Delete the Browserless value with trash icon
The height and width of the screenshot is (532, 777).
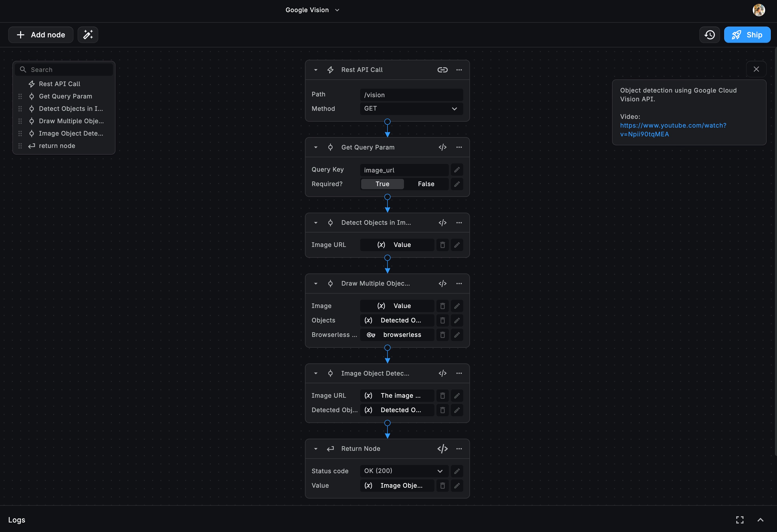(x=442, y=335)
